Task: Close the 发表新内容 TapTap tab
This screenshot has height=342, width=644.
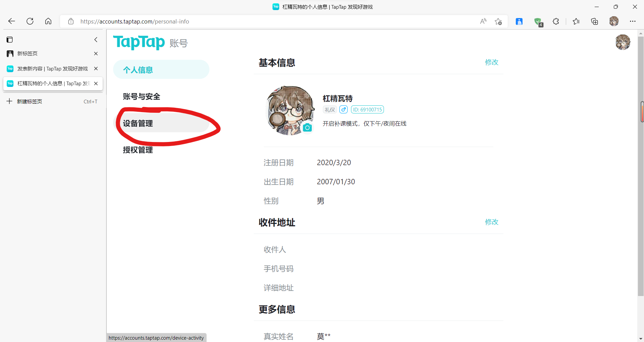Action: tap(96, 68)
